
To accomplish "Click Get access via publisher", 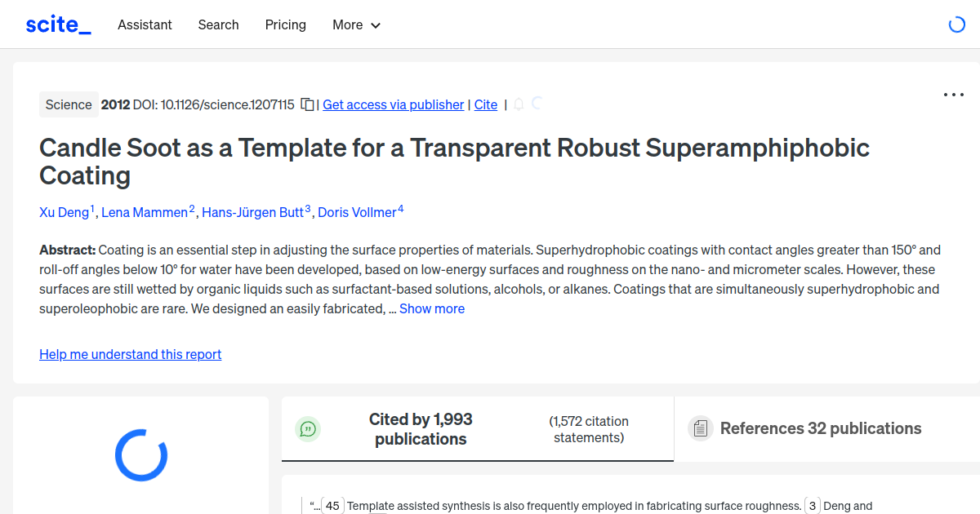I will coord(393,104).
